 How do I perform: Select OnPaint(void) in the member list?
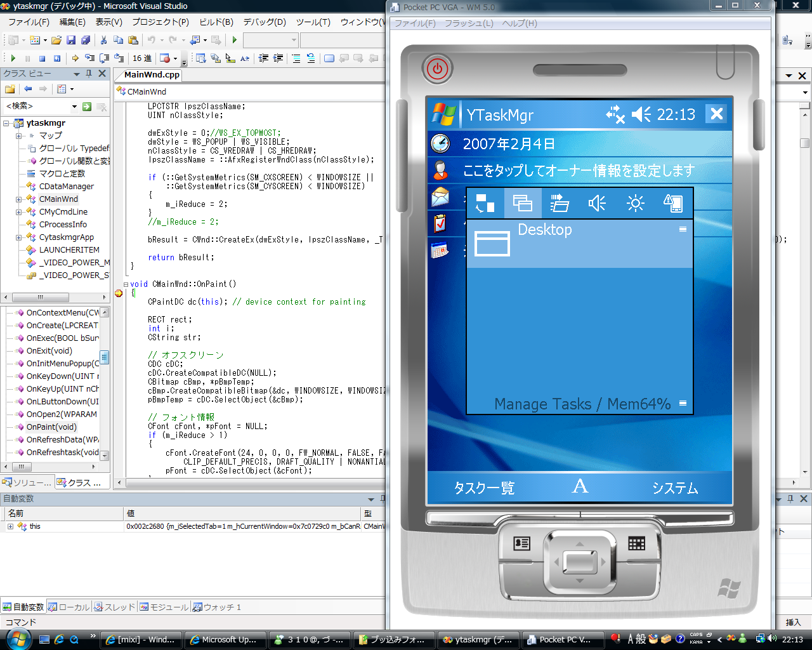[x=51, y=427]
